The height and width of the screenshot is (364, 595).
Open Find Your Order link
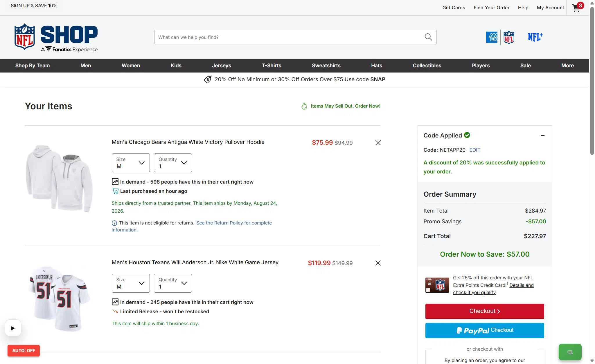491,8
